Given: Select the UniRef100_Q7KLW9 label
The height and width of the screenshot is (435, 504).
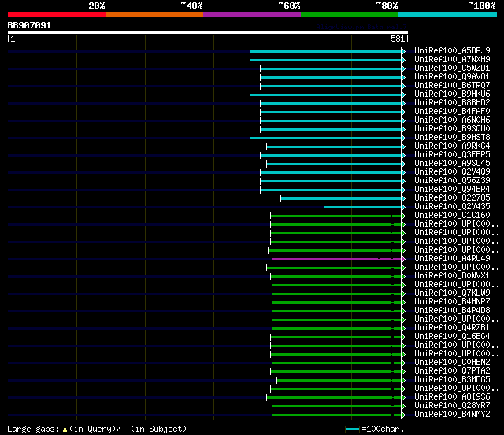Looking at the screenshot, I should [452, 293].
